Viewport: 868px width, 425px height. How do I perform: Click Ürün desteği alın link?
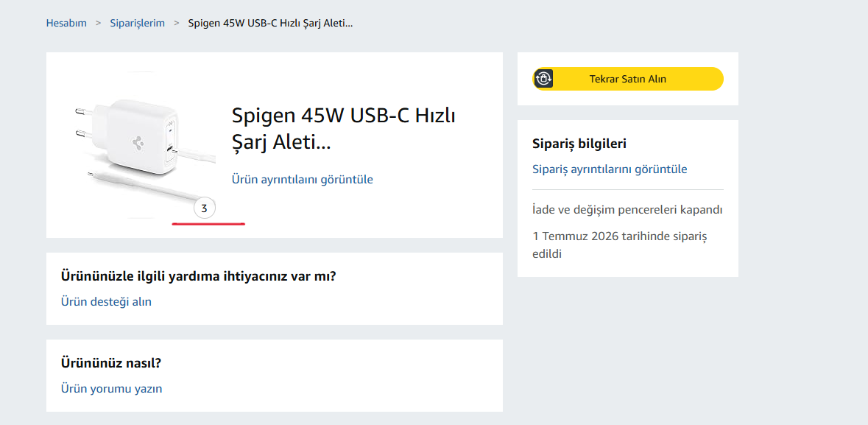tap(106, 301)
